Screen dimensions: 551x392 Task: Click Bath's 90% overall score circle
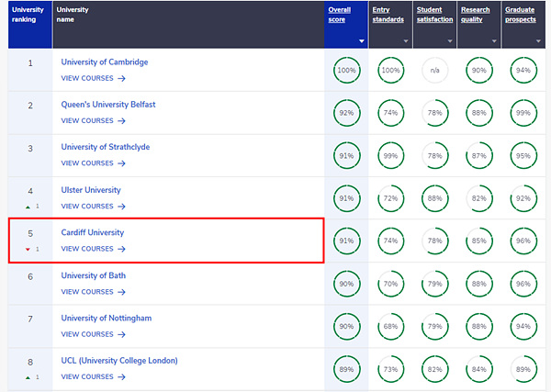click(x=347, y=284)
